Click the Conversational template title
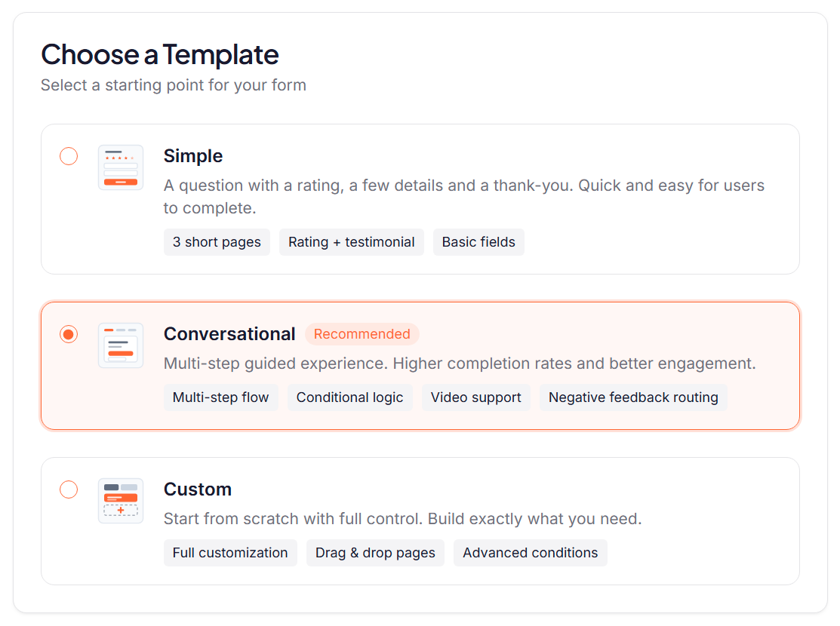 [x=229, y=334]
